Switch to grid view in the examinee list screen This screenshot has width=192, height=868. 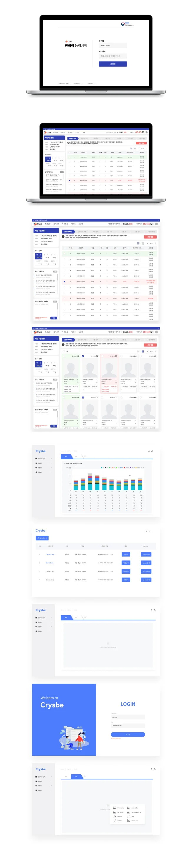point(143,243)
